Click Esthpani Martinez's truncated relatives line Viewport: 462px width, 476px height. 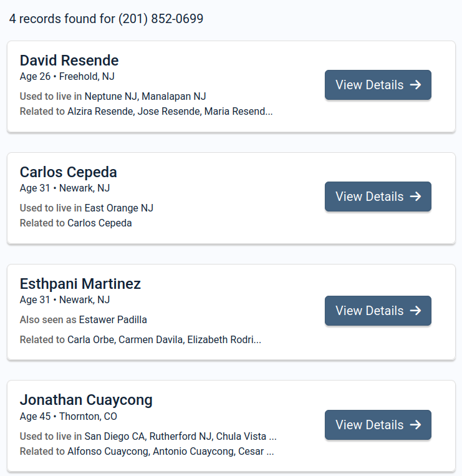(140, 340)
